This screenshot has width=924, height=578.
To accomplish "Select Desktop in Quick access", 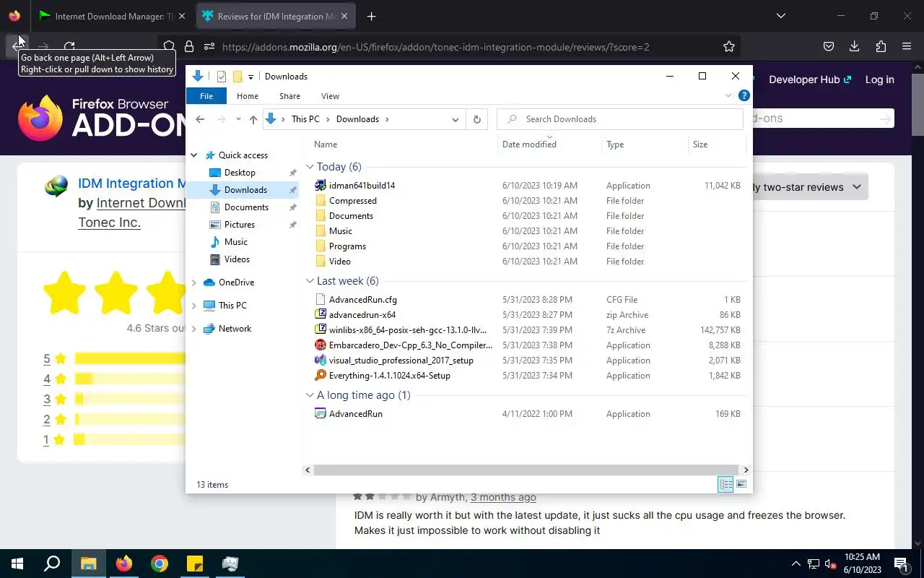I will (240, 173).
